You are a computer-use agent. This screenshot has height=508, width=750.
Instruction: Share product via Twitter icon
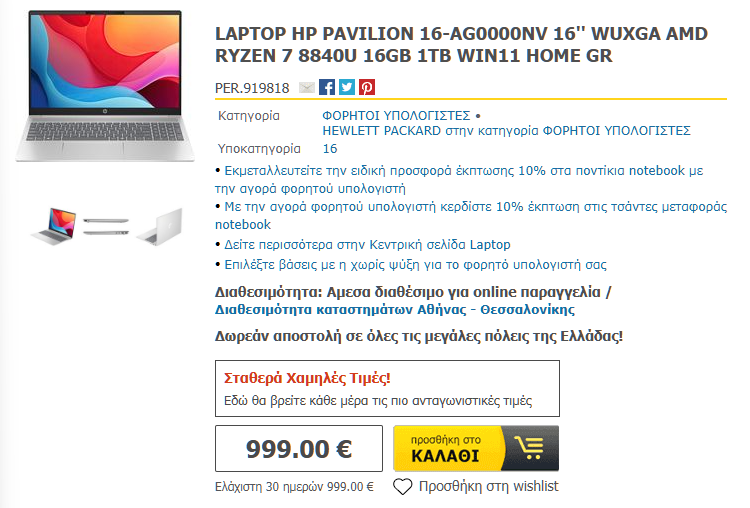pos(347,87)
